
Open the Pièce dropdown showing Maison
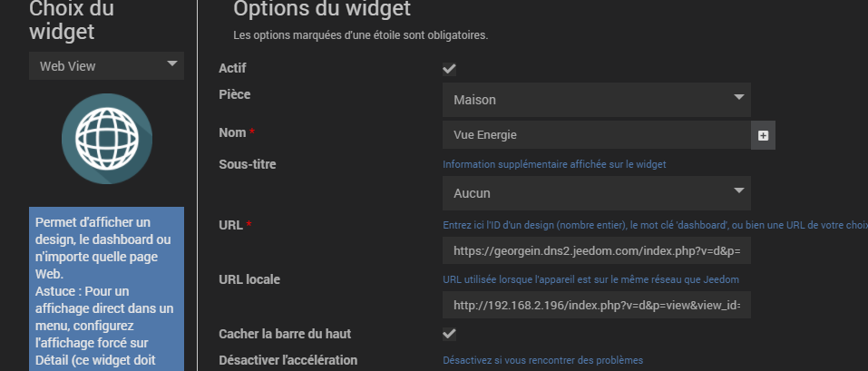[x=597, y=100]
